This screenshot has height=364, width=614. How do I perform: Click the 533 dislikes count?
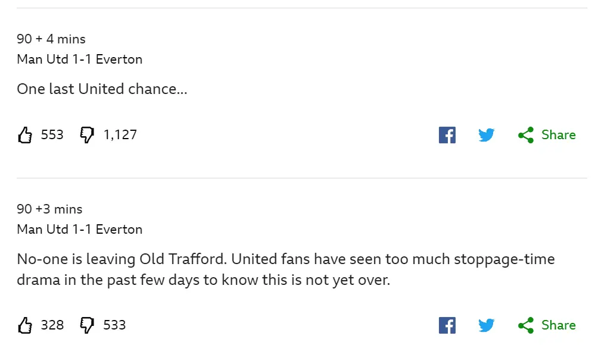115,325
